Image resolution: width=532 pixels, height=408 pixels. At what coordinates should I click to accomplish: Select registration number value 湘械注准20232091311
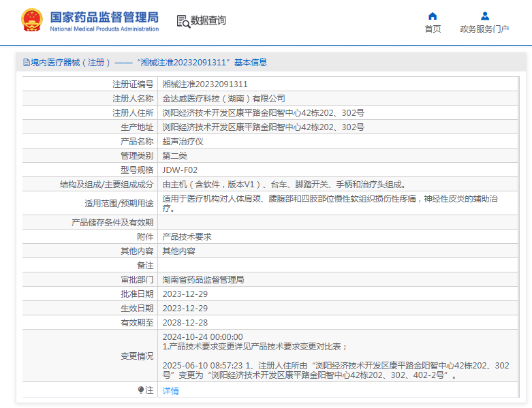pos(205,84)
